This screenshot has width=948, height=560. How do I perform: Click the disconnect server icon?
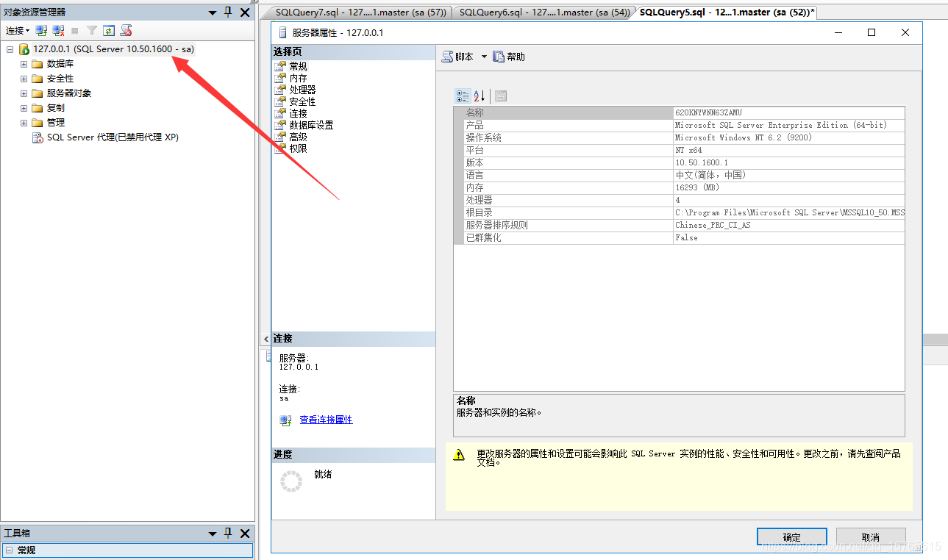pos(59,31)
